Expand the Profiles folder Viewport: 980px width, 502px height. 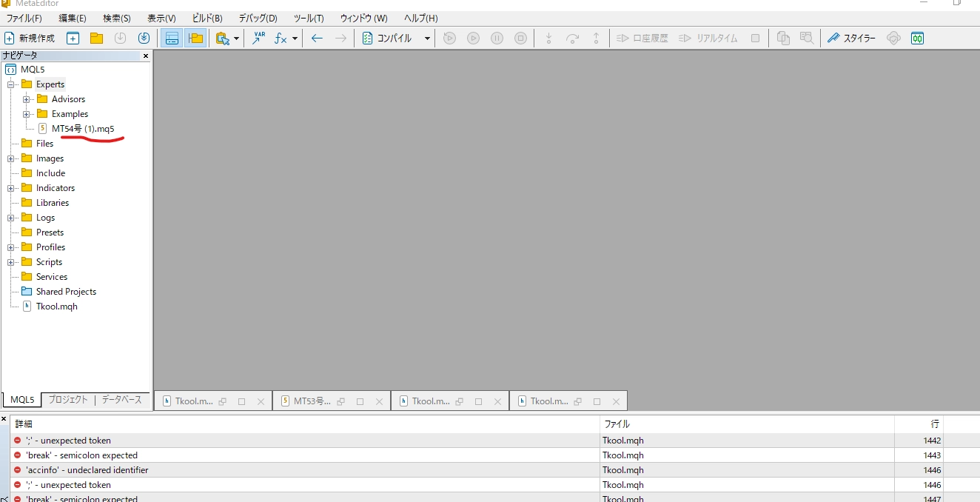[11, 247]
